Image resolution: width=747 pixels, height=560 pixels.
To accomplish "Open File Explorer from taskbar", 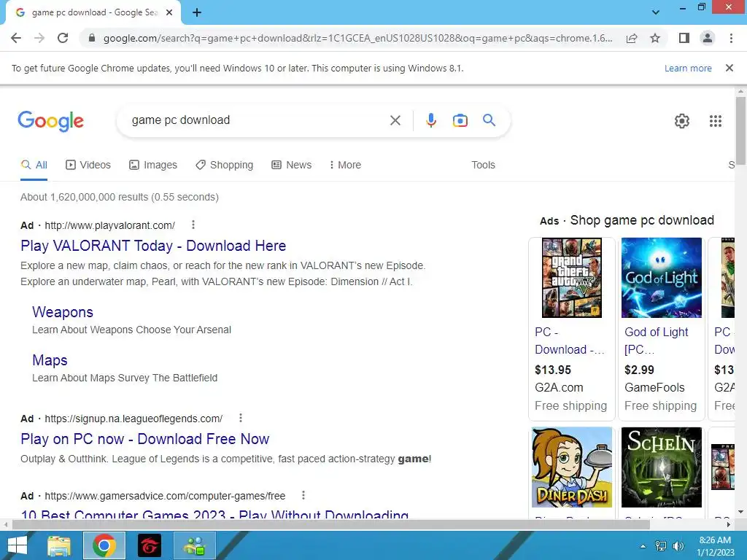I will (x=59, y=545).
